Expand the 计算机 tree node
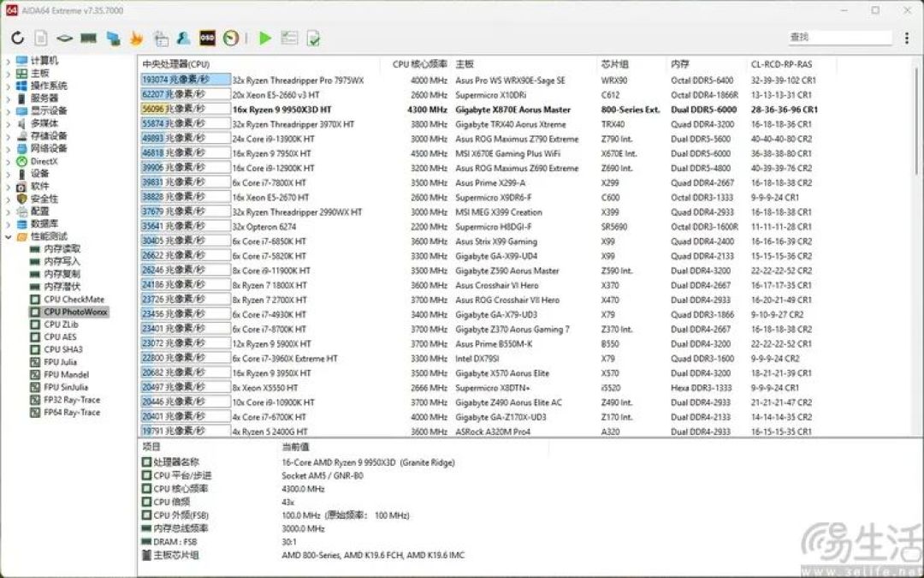924x578 pixels. [9, 61]
